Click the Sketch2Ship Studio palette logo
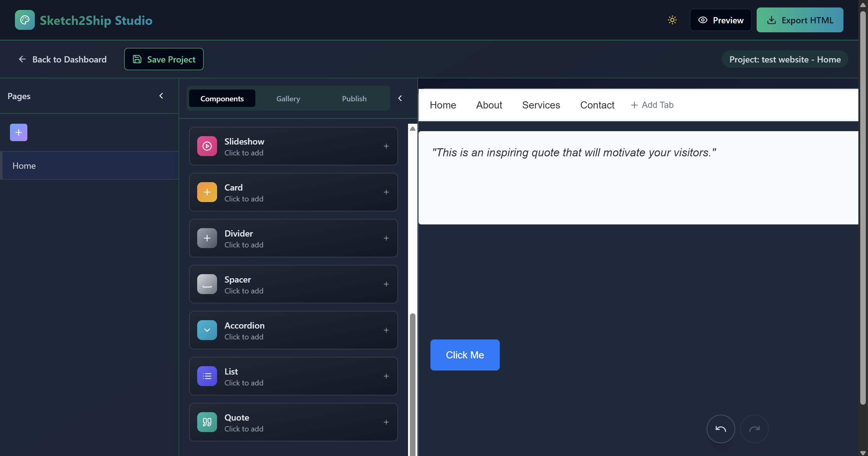 tap(25, 20)
